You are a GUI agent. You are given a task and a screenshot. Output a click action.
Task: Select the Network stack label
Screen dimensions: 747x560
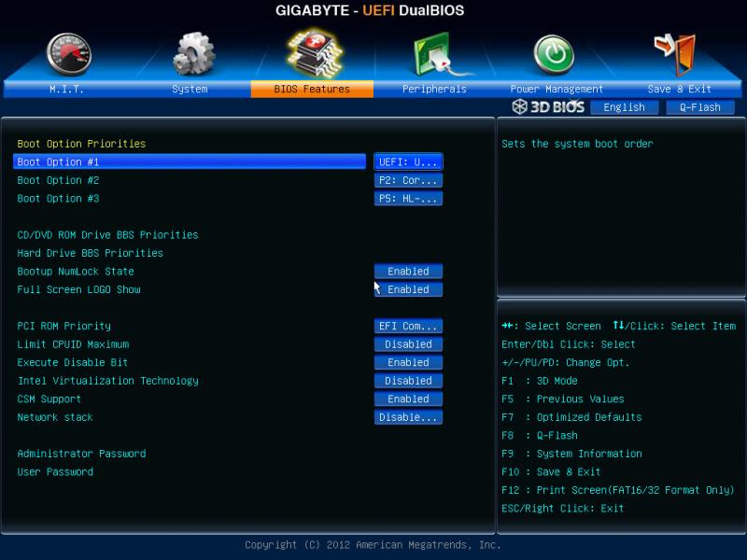(x=55, y=417)
